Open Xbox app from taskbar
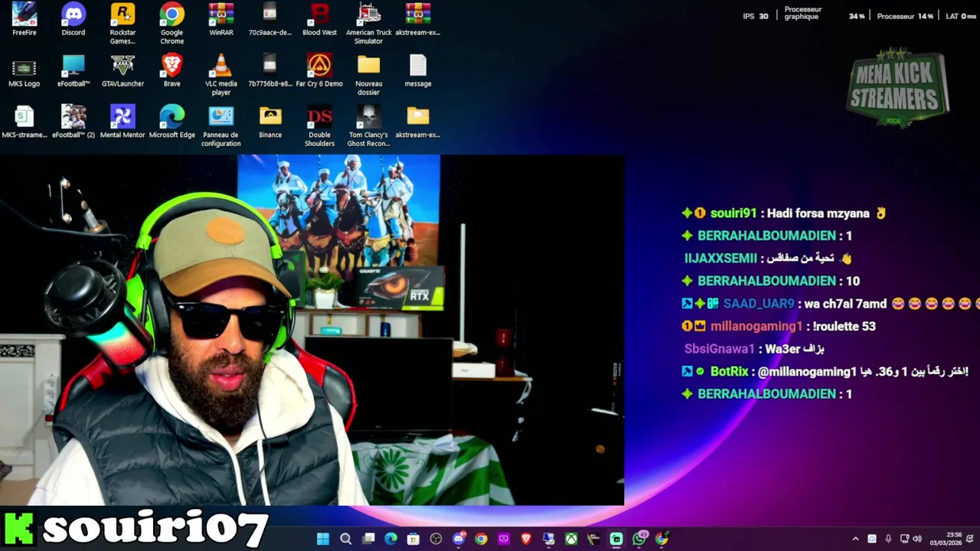The image size is (980, 551). point(571,539)
